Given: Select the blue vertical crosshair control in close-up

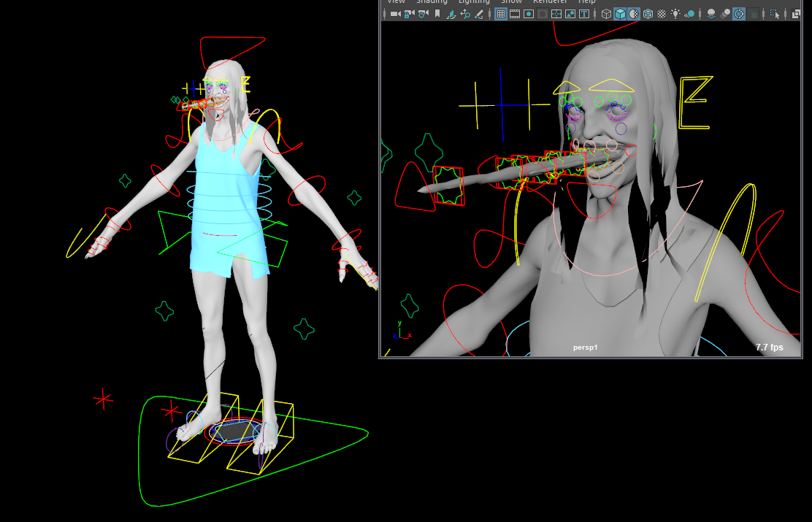Looking at the screenshot, I should [x=501, y=104].
